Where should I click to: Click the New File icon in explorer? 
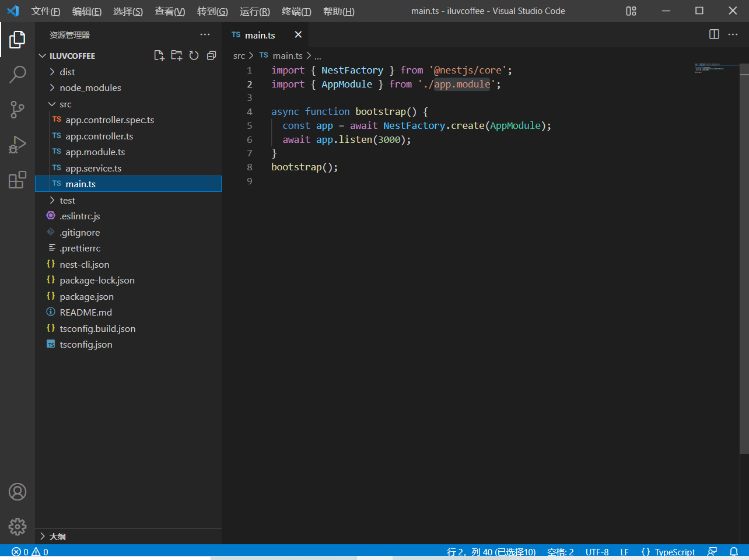(159, 55)
